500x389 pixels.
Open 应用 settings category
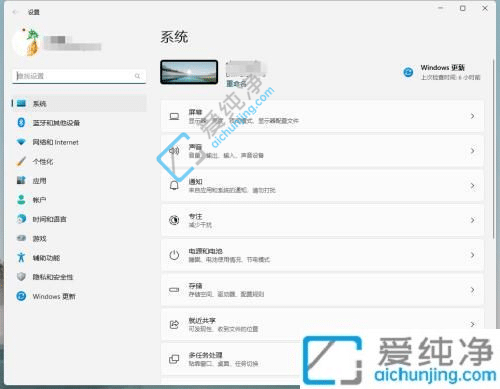[79, 181]
